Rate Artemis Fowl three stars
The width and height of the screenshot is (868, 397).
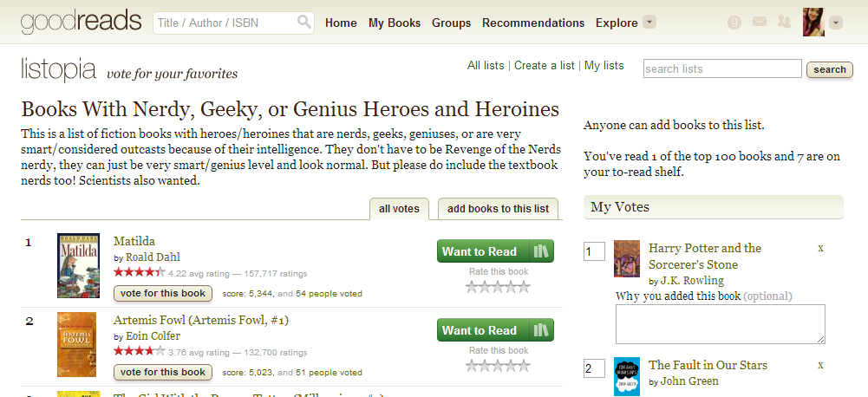pos(498,366)
